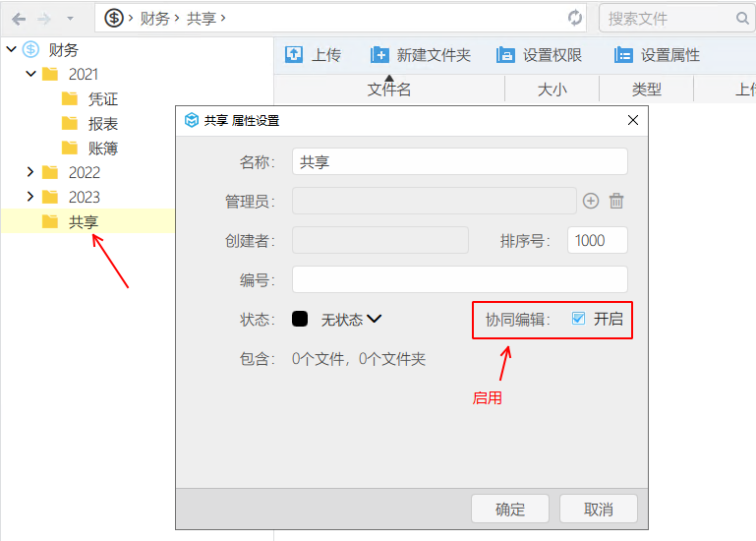Click the black status color swatch
Viewport: 756px width, 541px height.
(300, 320)
